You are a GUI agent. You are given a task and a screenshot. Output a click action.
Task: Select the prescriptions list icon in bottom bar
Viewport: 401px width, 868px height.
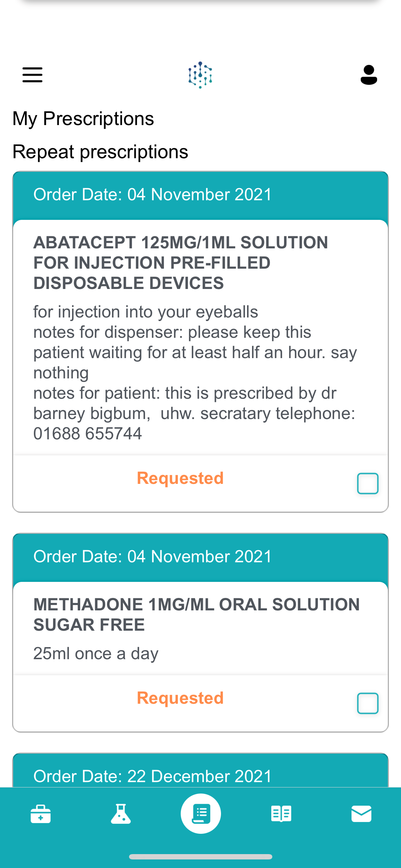[201, 814]
